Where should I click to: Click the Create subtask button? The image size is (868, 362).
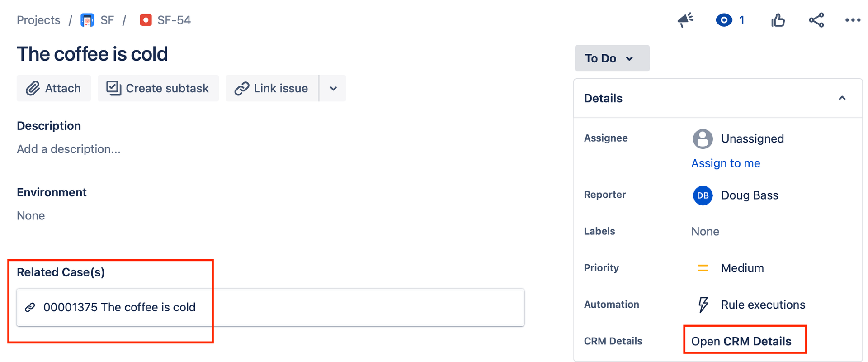coord(158,88)
